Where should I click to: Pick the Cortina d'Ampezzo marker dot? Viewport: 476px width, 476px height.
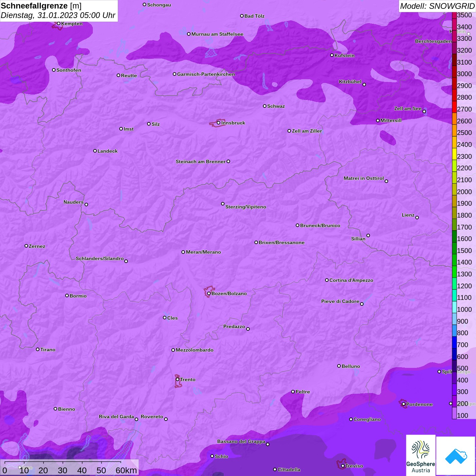tap(327, 280)
